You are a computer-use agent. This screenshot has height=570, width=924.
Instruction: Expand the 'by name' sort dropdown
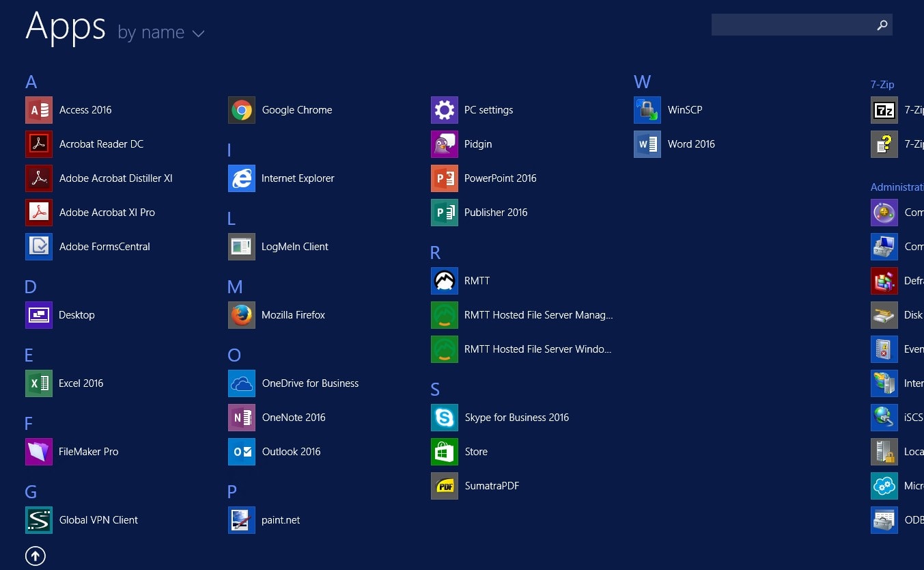(161, 32)
